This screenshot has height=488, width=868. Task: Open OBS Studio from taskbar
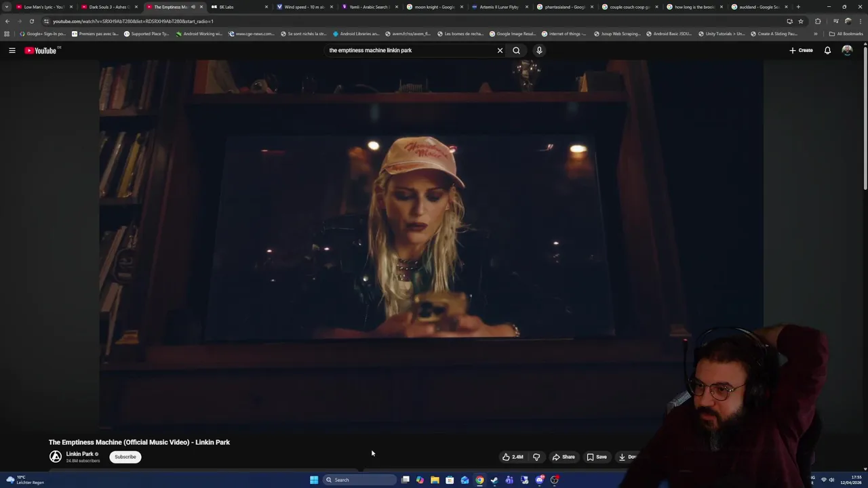(x=554, y=480)
